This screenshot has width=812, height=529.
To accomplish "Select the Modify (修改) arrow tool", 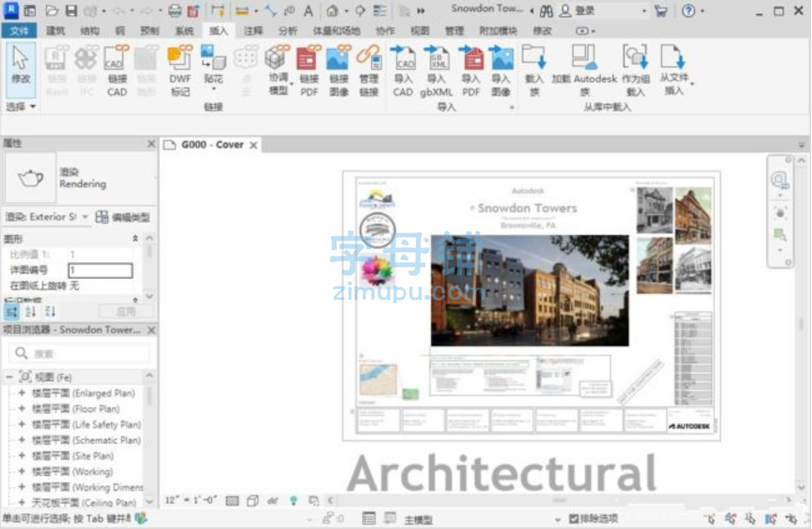I will [21, 71].
